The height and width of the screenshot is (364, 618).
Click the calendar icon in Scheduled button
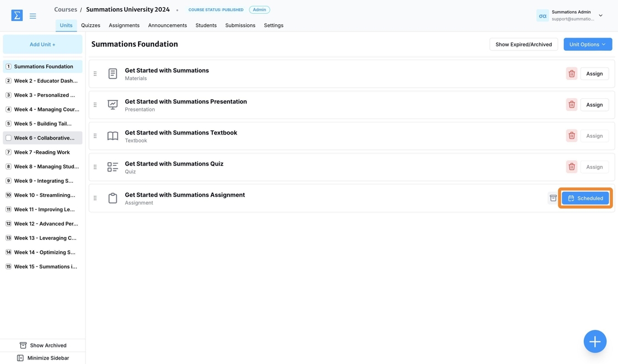[571, 198]
